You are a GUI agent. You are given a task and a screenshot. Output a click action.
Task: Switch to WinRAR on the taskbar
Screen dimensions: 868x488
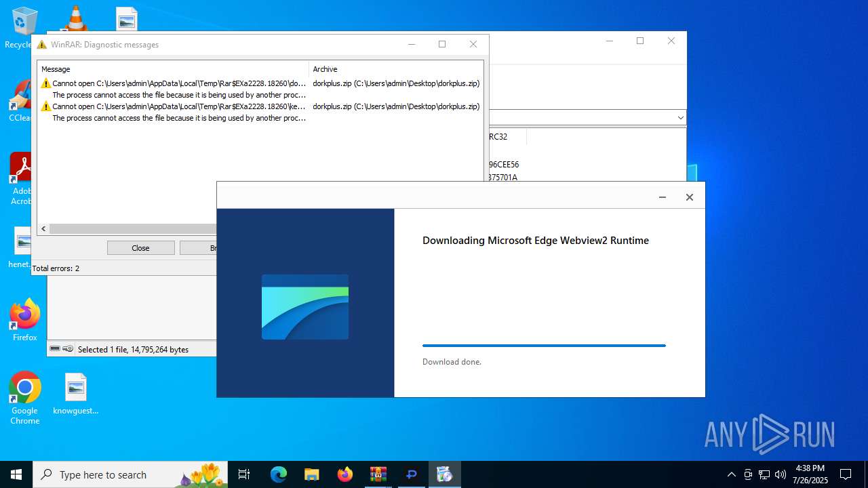tap(378, 474)
